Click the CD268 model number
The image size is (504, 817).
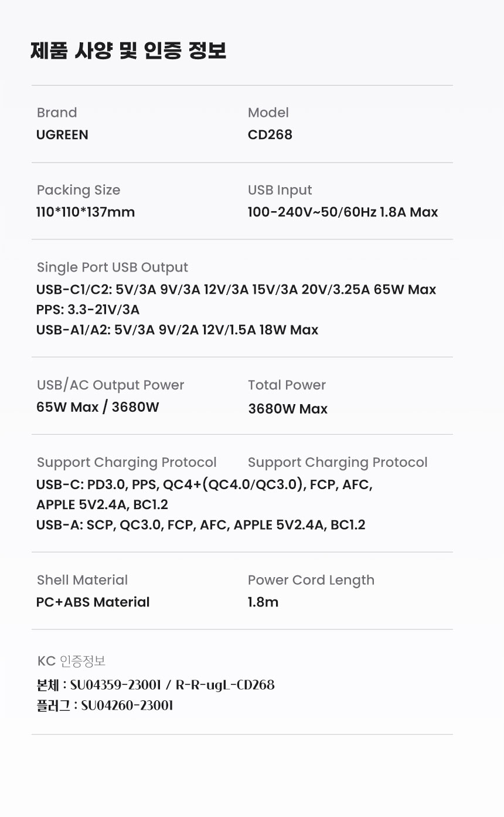coord(270,135)
